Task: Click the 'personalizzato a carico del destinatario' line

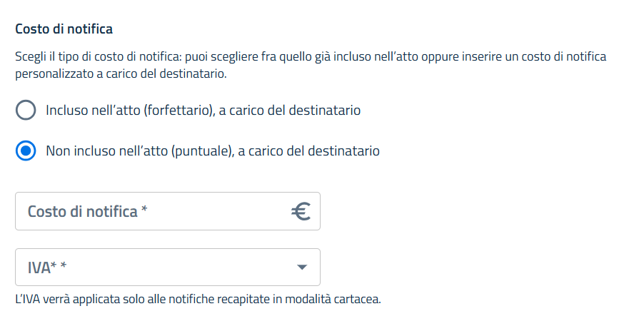Action: coord(121,73)
